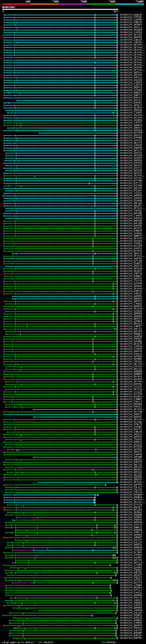Click the UniRef100_A4S6H8 entry
This screenshot has height=644, width=146.
click(x=131, y=30)
